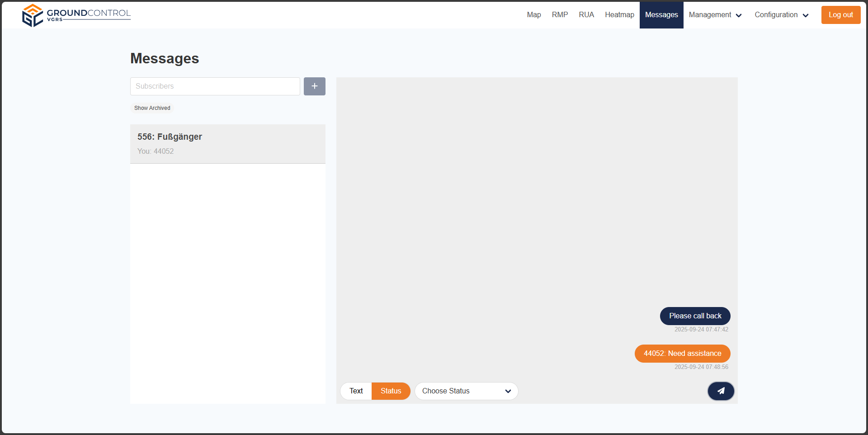Switch message type to Text

tap(356, 391)
